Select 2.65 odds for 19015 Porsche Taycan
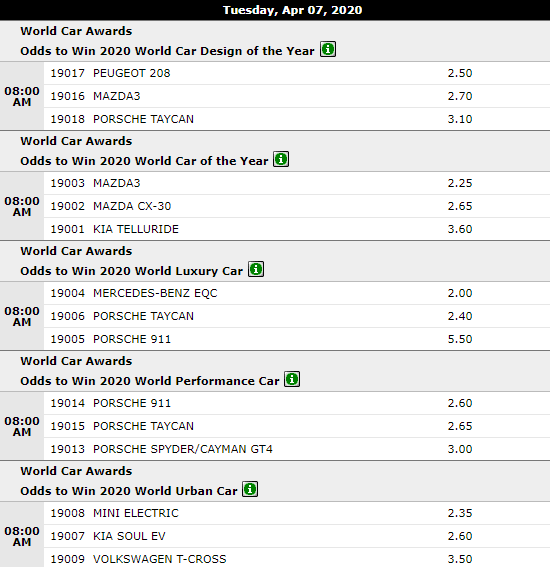550x567 pixels. coord(460,426)
